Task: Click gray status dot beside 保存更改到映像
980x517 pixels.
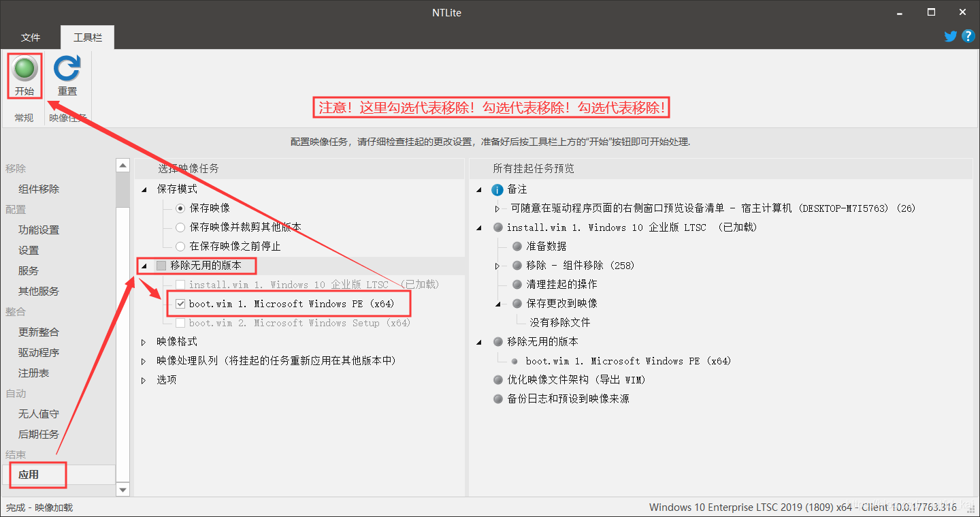Action: coord(517,304)
